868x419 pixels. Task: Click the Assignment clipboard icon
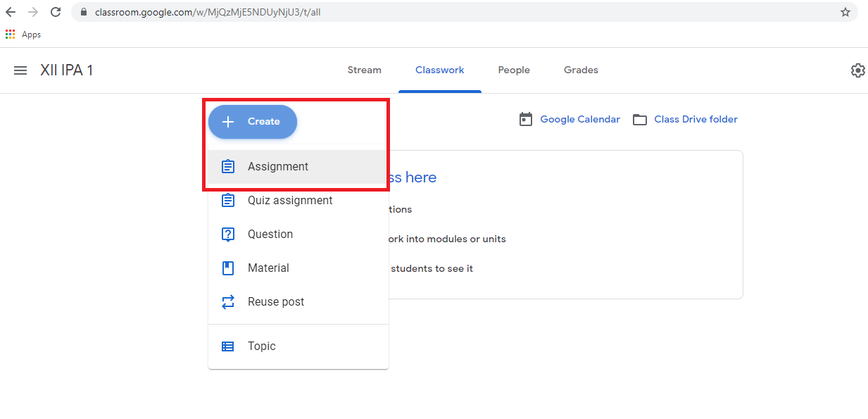tap(228, 167)
